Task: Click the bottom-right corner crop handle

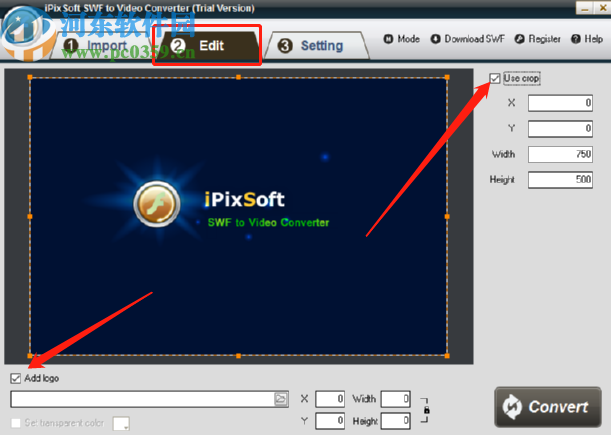Action: 447,355
